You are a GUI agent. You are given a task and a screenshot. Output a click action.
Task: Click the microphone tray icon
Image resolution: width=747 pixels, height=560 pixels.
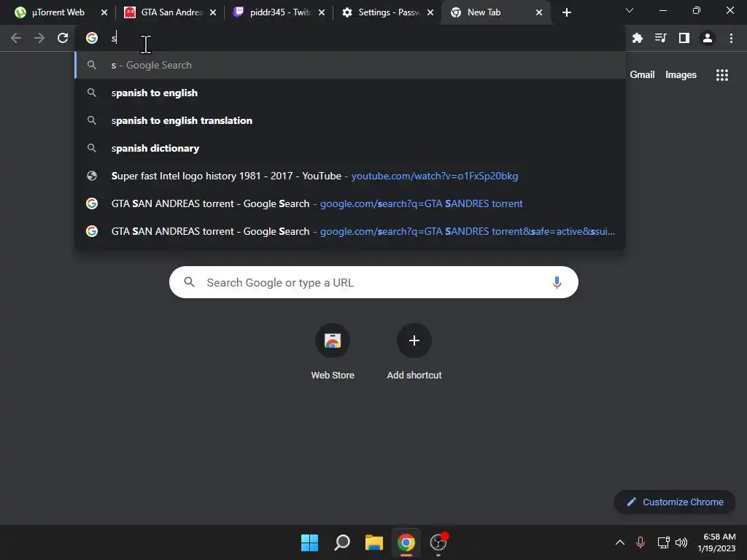point(640,542)
